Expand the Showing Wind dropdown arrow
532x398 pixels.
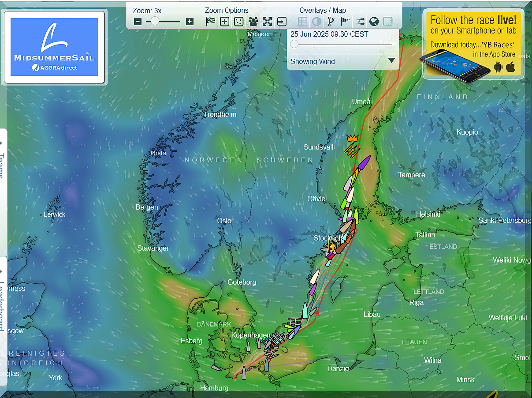tap(391, 61)
